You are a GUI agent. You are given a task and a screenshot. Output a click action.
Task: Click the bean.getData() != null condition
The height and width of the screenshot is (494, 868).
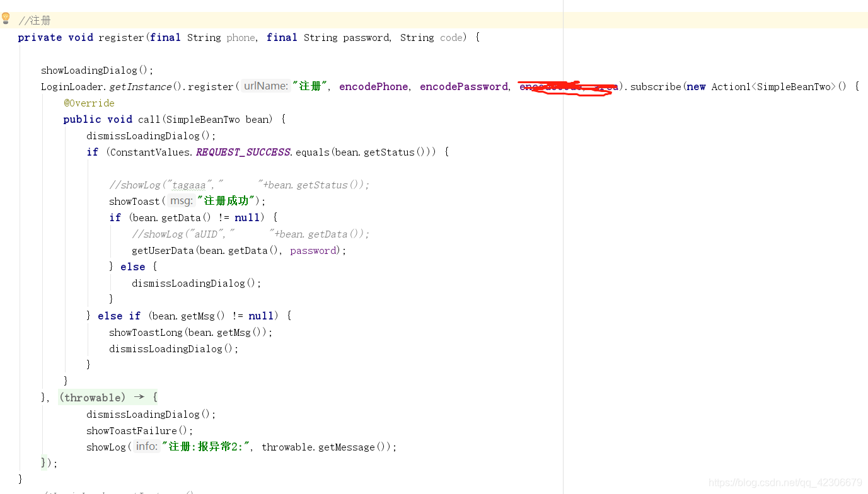pos(195,218)
